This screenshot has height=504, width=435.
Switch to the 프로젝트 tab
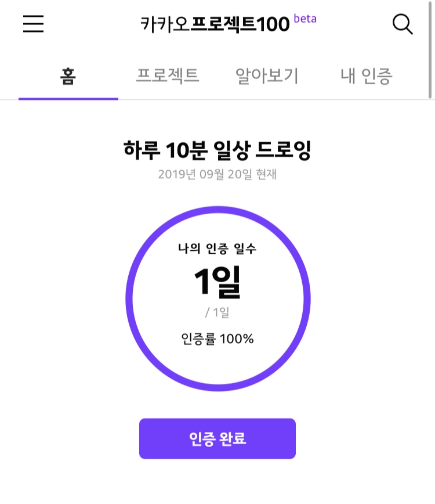168,77
